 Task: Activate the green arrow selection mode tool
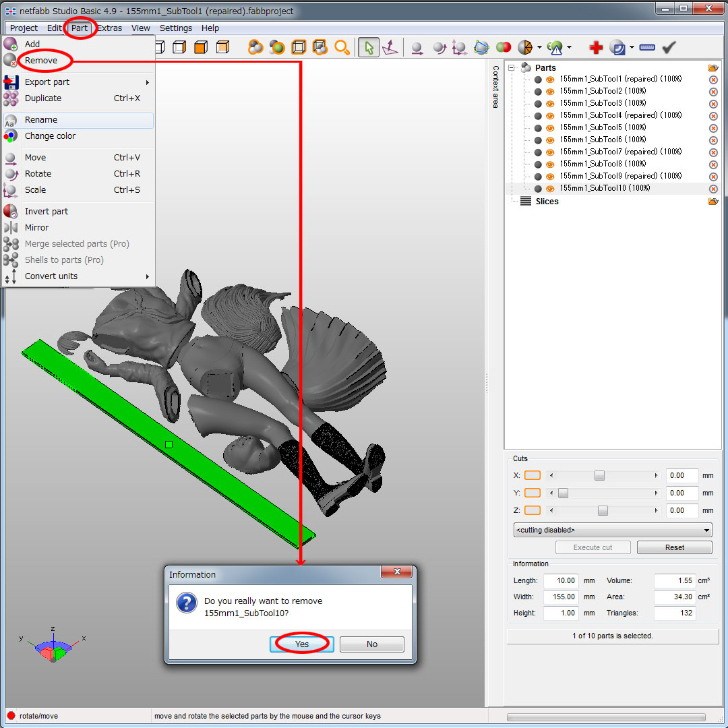point(369,47)
